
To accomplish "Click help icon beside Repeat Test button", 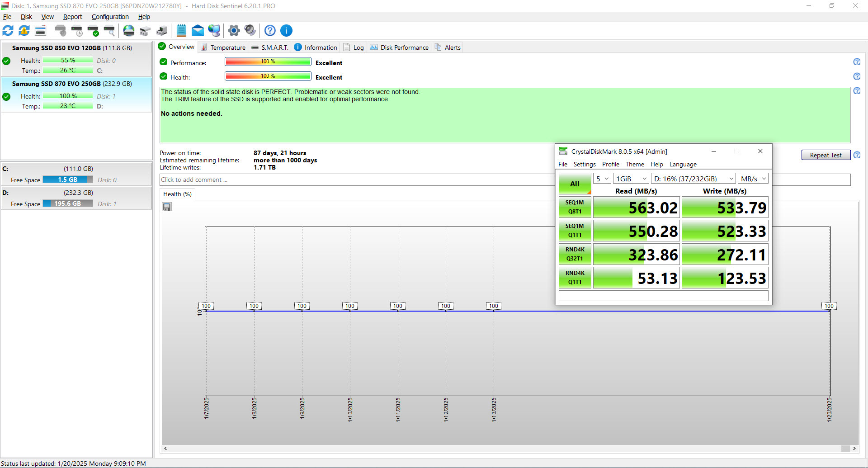I will (857, 155).
